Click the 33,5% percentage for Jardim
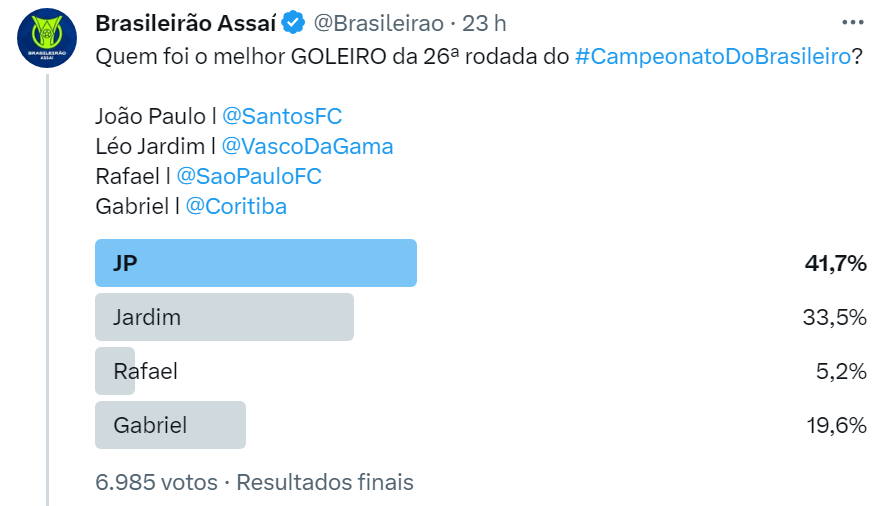The height and width of the screenshot is (506, 880). [835, 318]
